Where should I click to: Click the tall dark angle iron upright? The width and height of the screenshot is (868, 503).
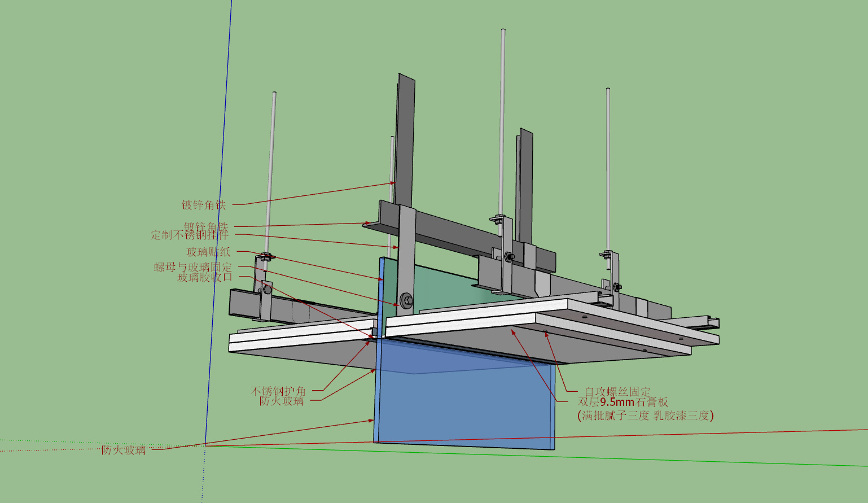pos(405,140)
